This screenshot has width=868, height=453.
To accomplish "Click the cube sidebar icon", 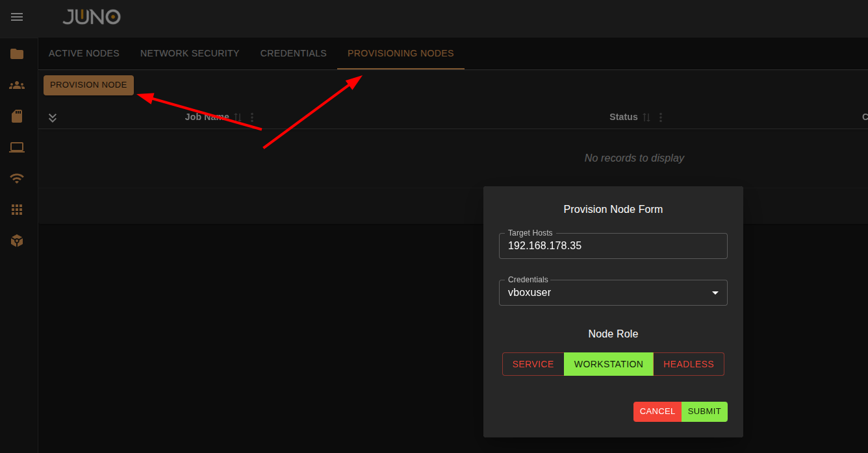I will click(17, 241).
